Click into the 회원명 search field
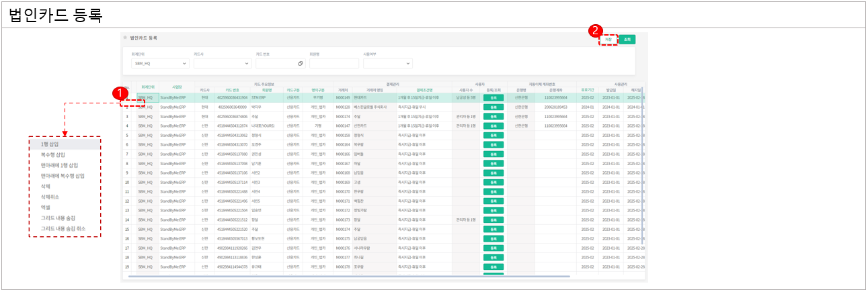Image resolution: width=868 pixels, height=292 pixels. [x=334, y=63]
